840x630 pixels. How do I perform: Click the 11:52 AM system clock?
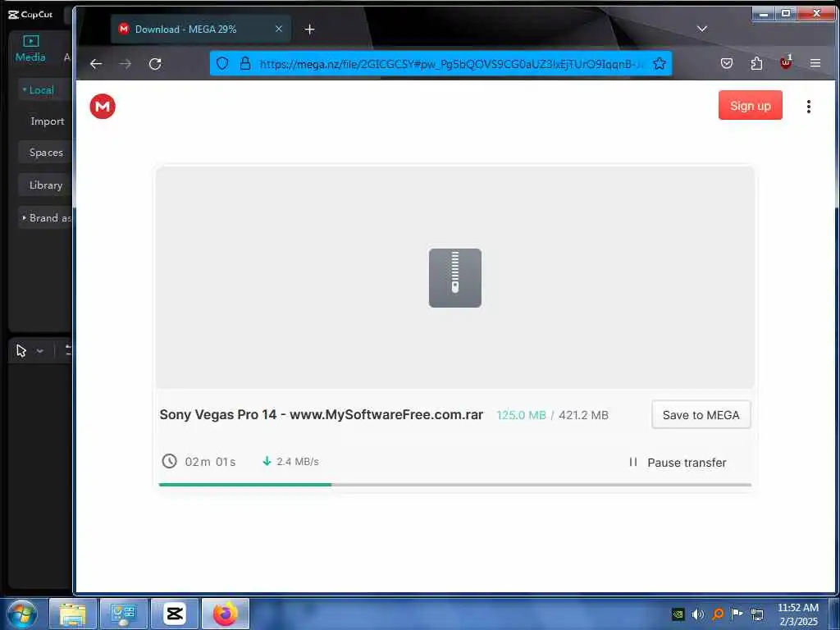coord(797,608)
